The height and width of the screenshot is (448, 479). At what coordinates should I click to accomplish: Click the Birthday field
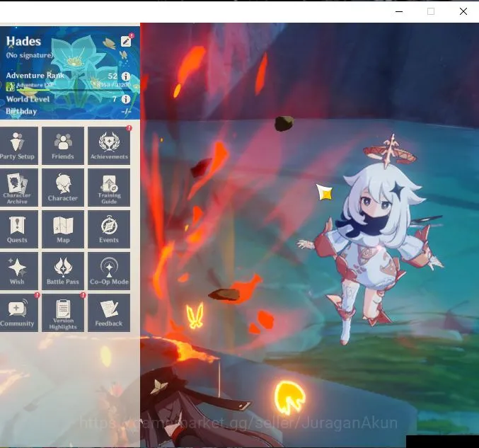[69, 111]
